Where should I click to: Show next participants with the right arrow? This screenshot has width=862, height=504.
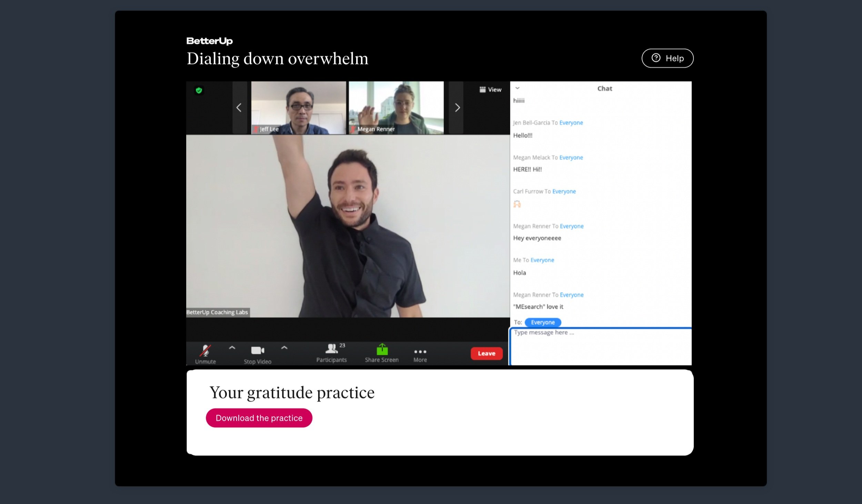pos(457,108)
